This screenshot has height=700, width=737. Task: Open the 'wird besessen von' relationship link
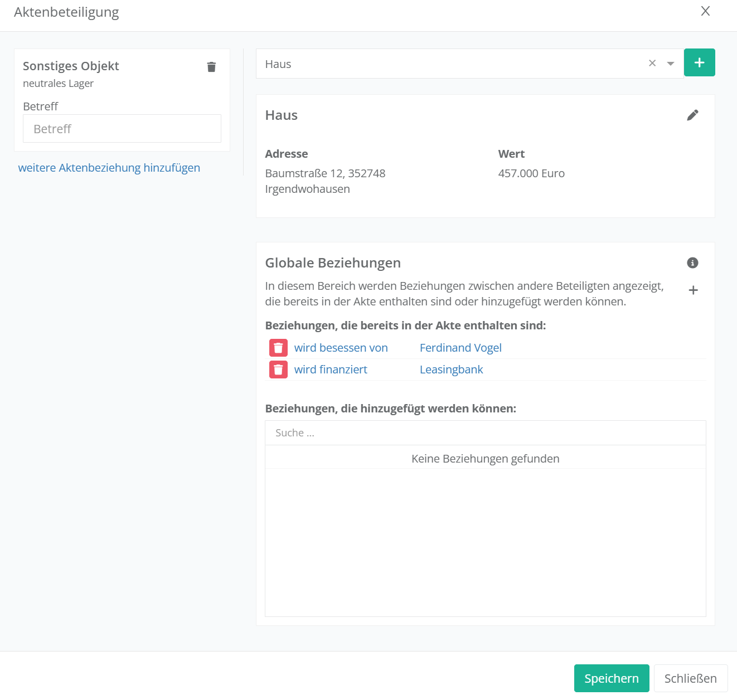[341, 348]
